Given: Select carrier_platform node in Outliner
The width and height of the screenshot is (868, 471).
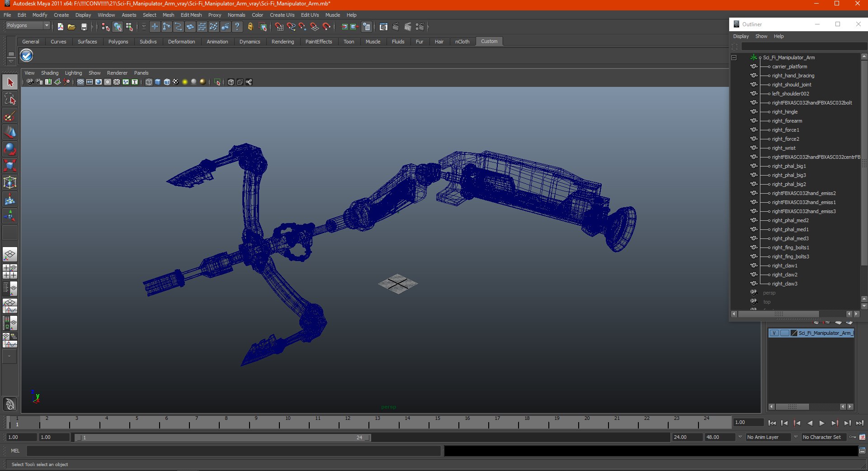Looking at the screenshot, I should tap(789, 67).
